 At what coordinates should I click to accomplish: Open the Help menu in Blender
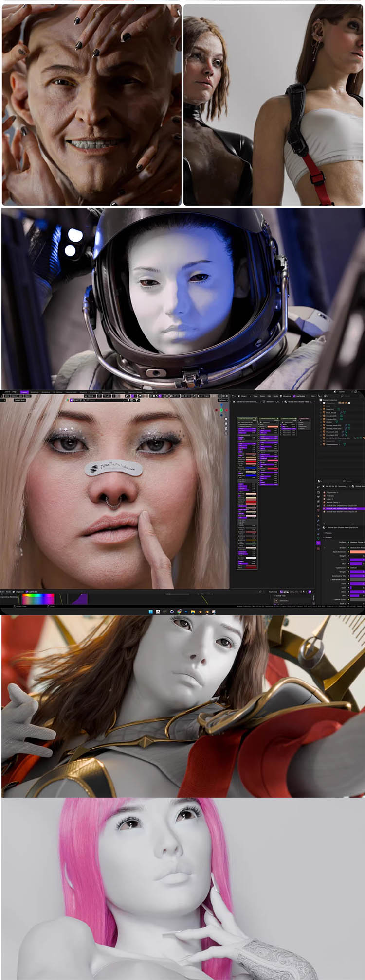[x=14, y=392]
